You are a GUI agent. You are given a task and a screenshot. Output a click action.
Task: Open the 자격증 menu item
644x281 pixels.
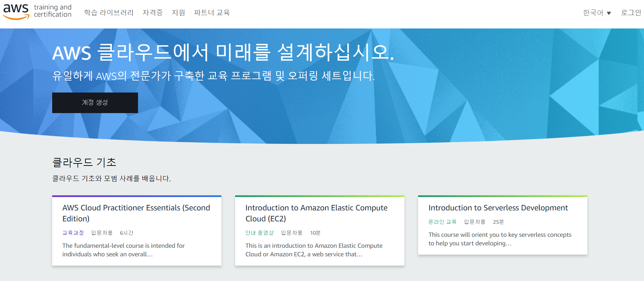coord(153,13)
